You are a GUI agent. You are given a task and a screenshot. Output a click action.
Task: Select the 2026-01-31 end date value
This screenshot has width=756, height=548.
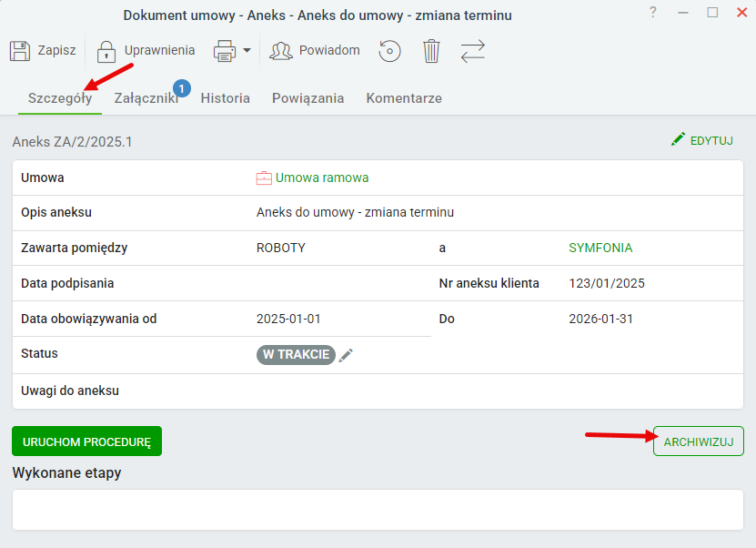pyautogui.click(x=600, y=319)
